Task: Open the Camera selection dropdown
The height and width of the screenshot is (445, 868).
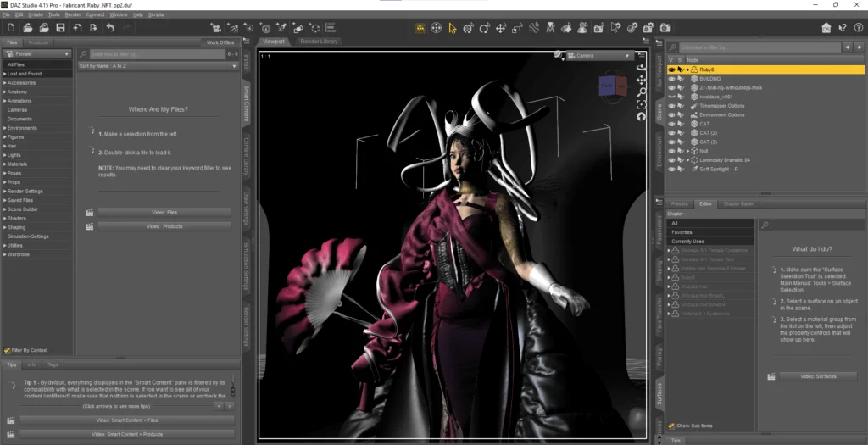Action: pos(599,55)
